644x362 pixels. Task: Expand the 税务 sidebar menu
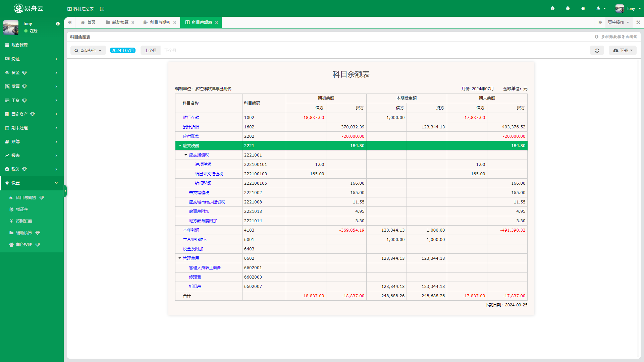pos(32,169)
